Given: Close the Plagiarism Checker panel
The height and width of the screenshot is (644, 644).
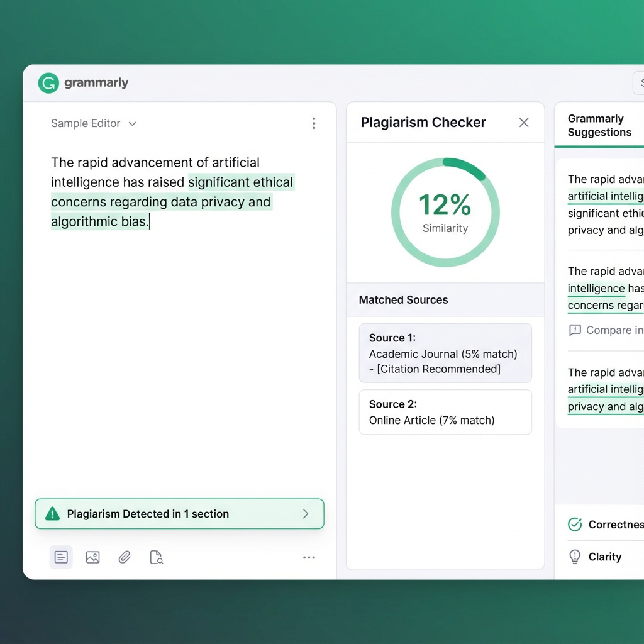Looking at the screenshot, I should pos(524,123).
